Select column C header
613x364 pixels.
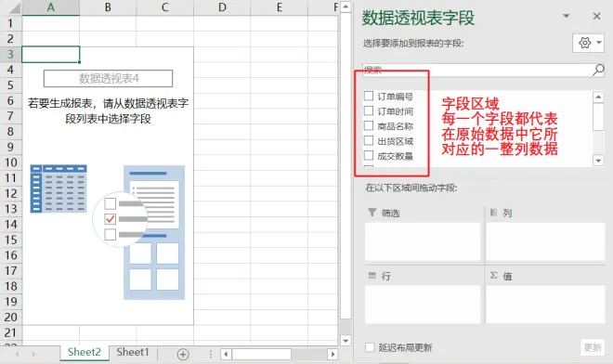[165, 7]
